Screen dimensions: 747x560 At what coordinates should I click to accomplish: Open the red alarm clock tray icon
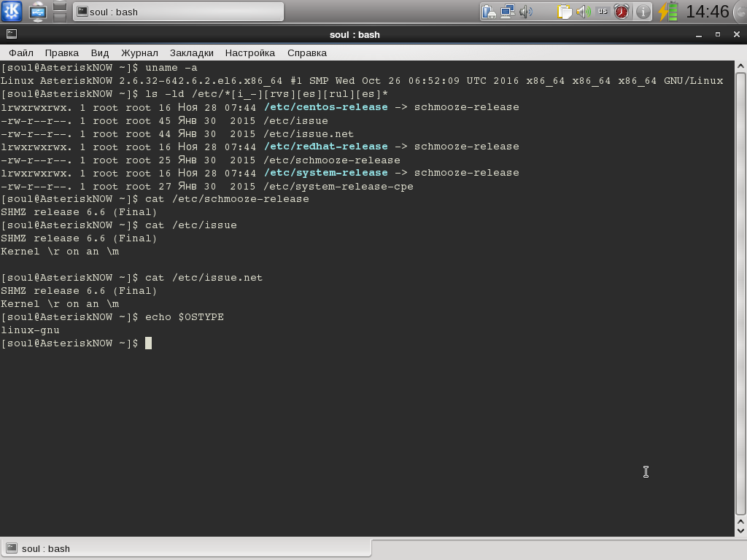[622, 12]
